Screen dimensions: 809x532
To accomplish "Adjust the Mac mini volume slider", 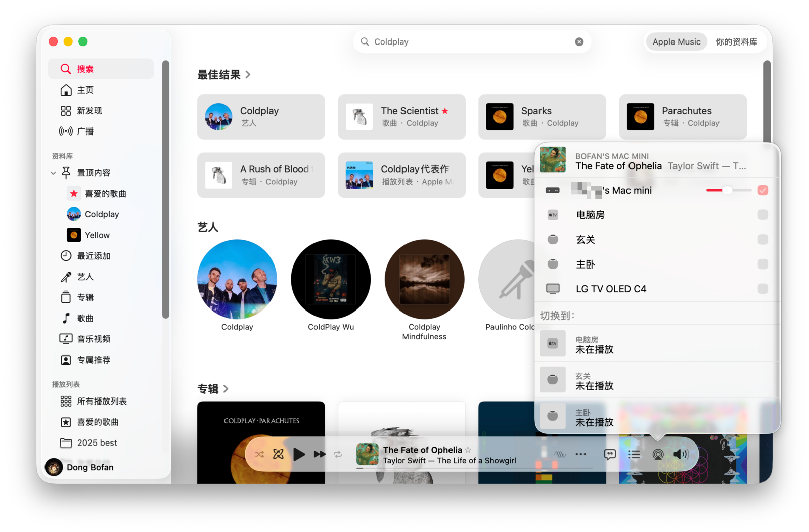I will click(x=727, y=190).
